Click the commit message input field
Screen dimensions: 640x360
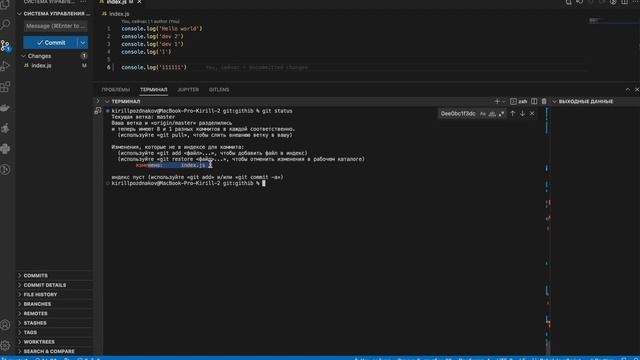(56, 26)
